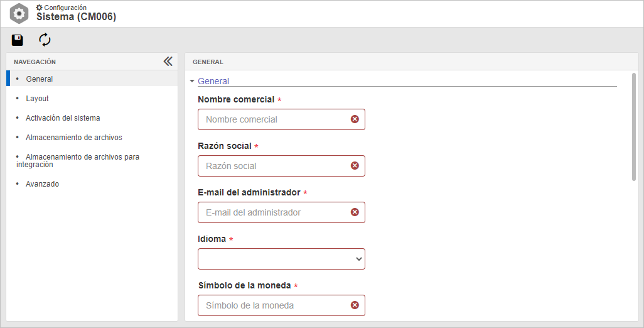
Task: Open the Layout navigation item
Action: 38,99
